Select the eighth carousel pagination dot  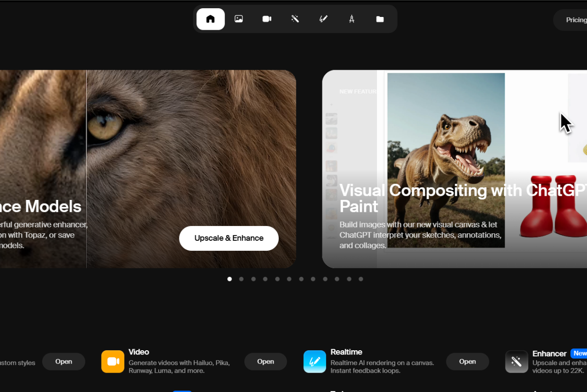pyautogui.click(x=313, y=279)
